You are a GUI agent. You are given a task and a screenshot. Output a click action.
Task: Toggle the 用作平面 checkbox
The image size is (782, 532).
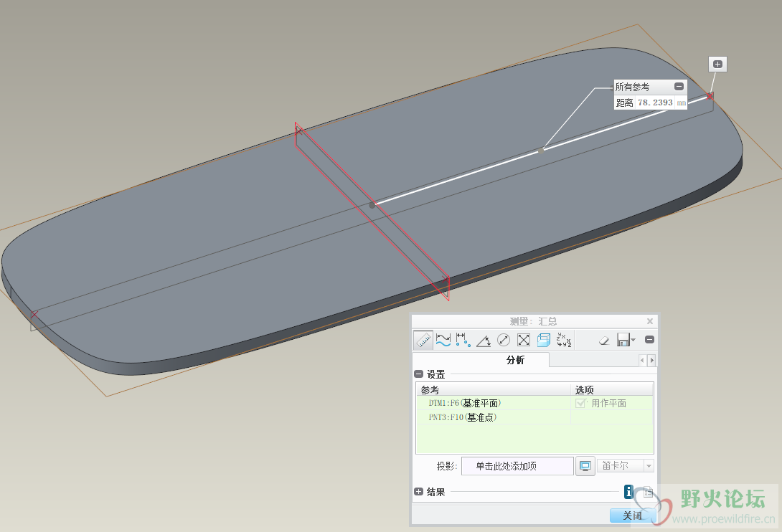click(x=580, y=403)
